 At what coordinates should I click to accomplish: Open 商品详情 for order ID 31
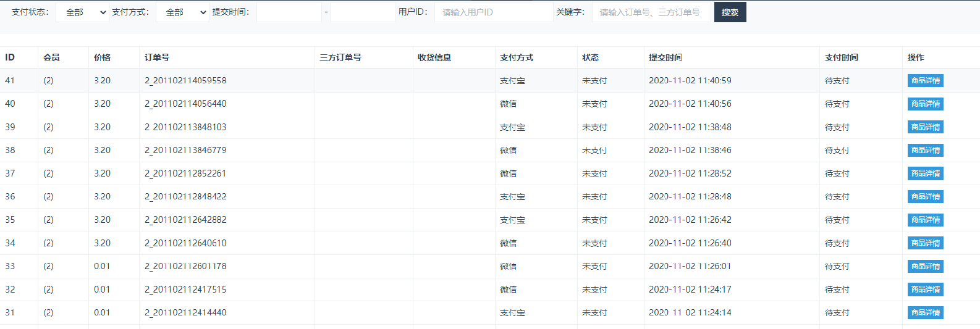(925, 313)
